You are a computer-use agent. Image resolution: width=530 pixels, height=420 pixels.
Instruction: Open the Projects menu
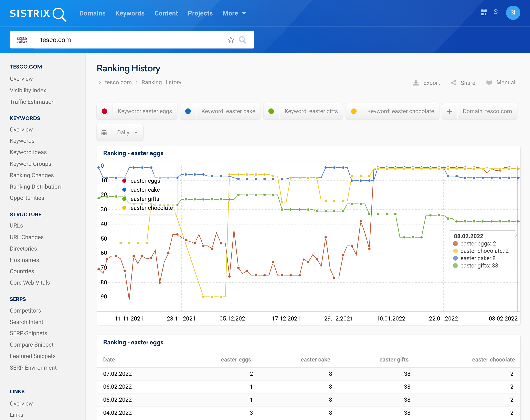pyautogui.click(x=200, y=13)
